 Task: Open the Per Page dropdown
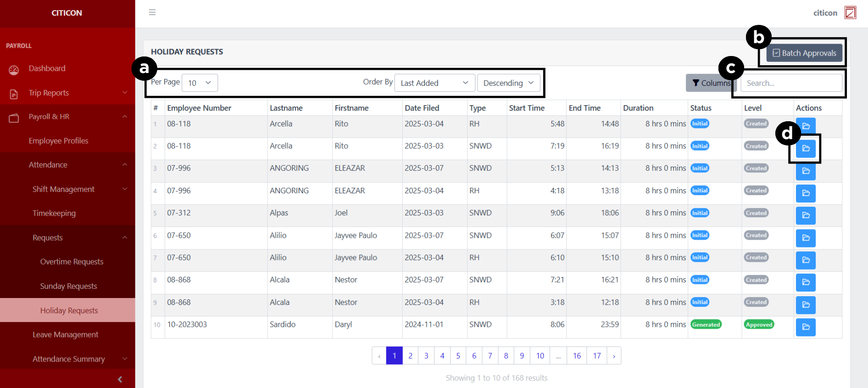tap(200, 83)
